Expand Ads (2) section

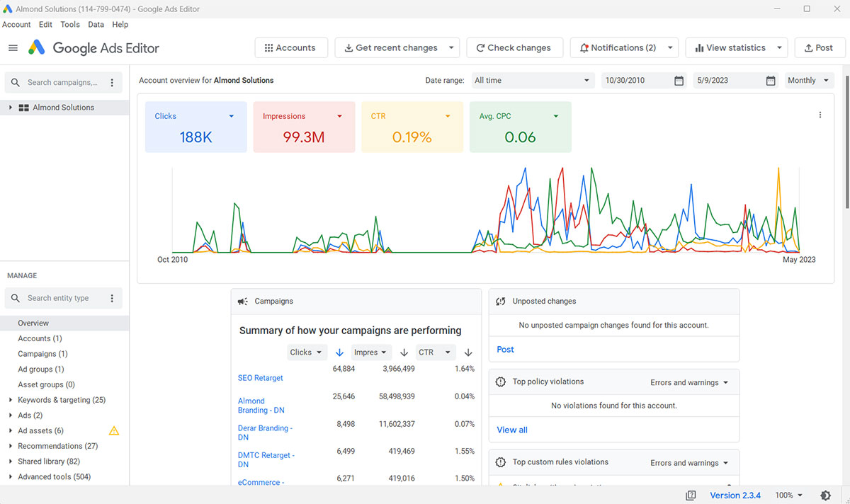pyautogui.click(x=10, y=416)
